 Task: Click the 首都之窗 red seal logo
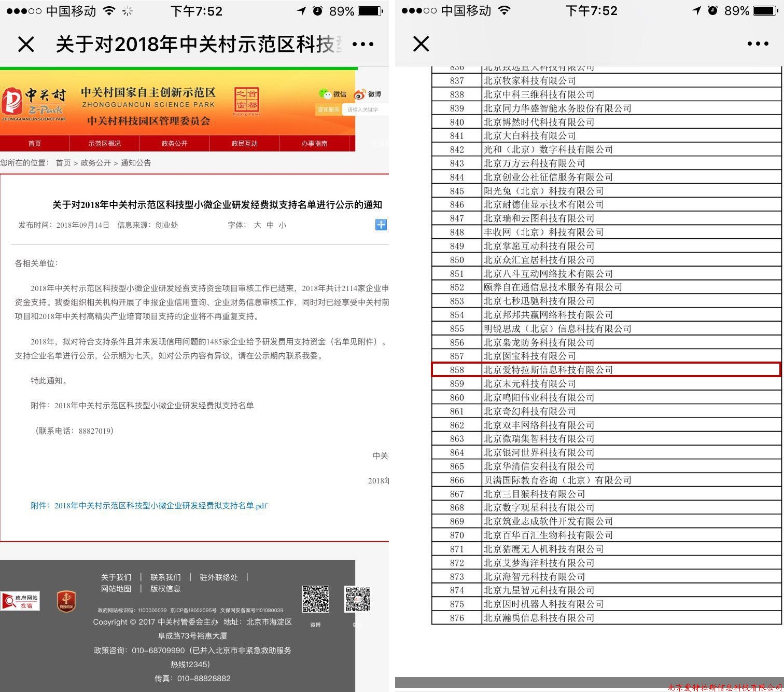pyautogui.click(x=246, y=101)
